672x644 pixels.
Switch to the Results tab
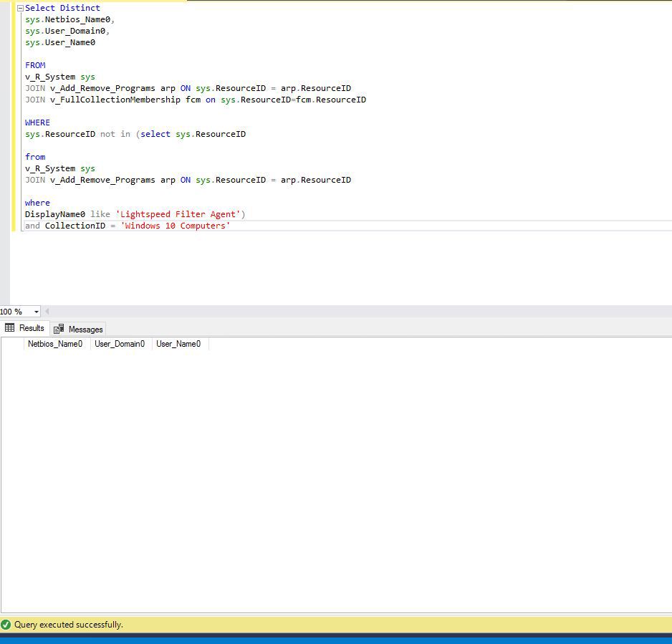click(25, 328)
